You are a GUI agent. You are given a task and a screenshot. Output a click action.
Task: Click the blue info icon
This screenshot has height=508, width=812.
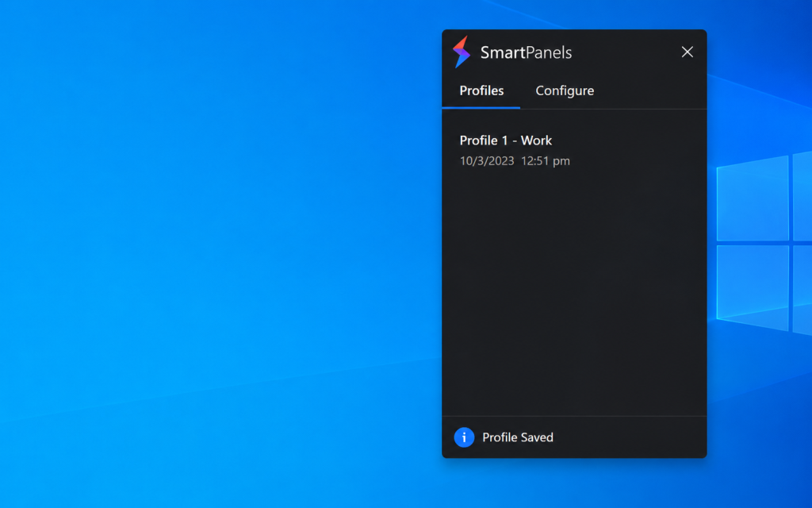464,437
